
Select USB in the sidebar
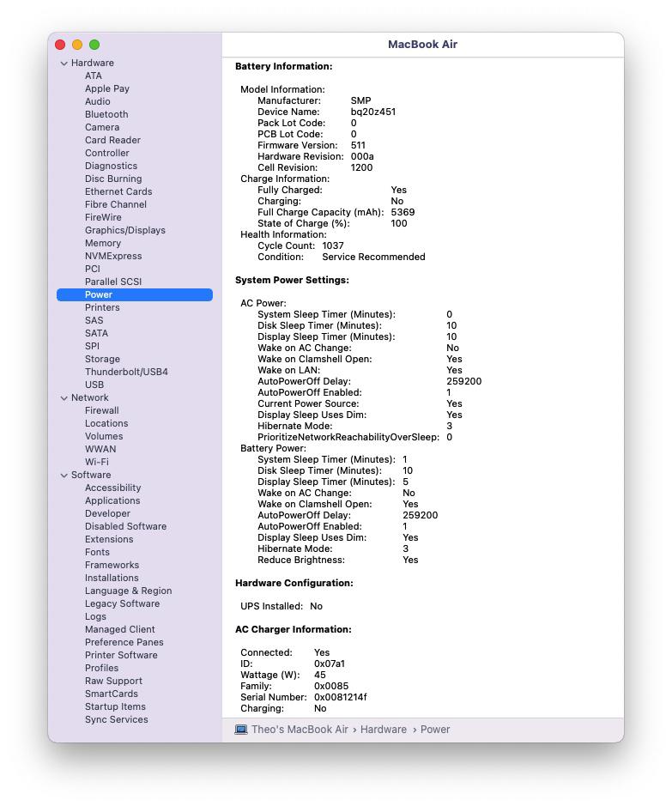pyautogui.click(x=94, y=385)
